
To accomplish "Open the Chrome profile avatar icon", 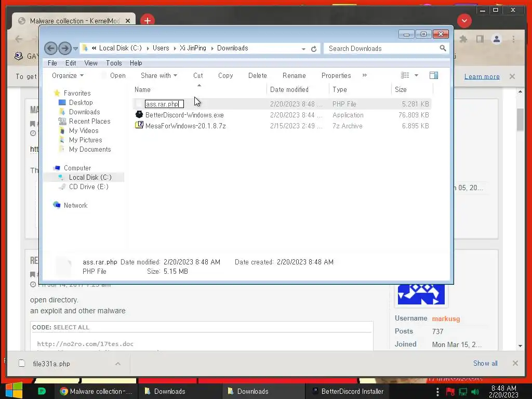I will [x=496, y=39].
